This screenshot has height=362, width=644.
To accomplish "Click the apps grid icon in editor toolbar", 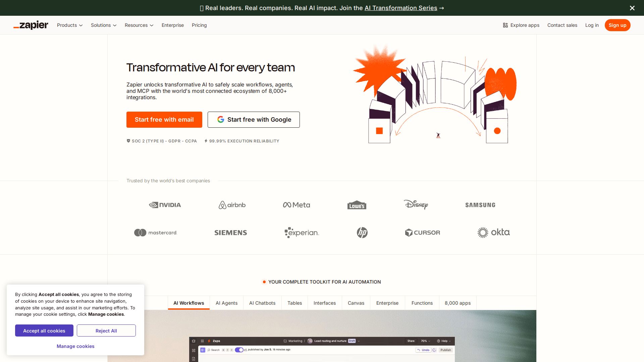I will pyautogui.click(x=202, y=341).
